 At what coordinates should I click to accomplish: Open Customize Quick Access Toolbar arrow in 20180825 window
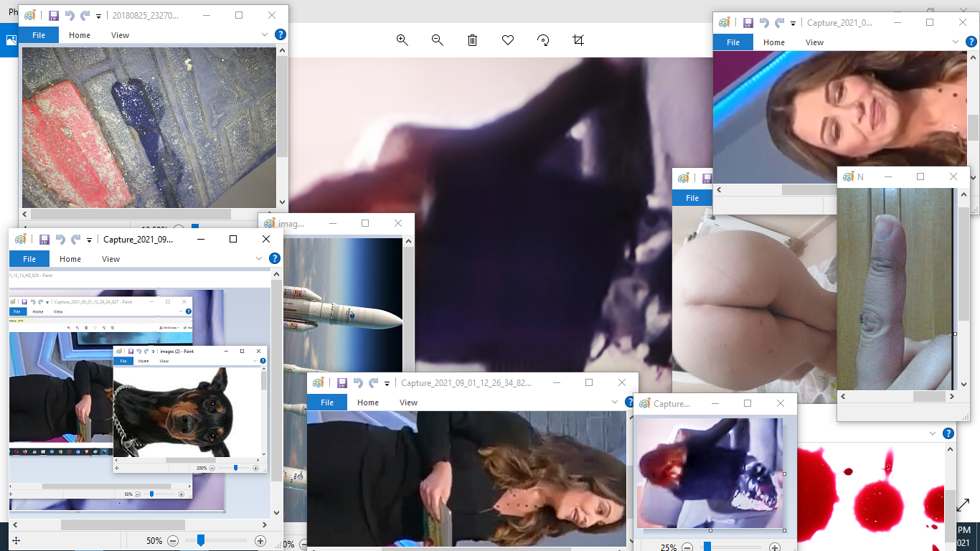coord(99,16)
